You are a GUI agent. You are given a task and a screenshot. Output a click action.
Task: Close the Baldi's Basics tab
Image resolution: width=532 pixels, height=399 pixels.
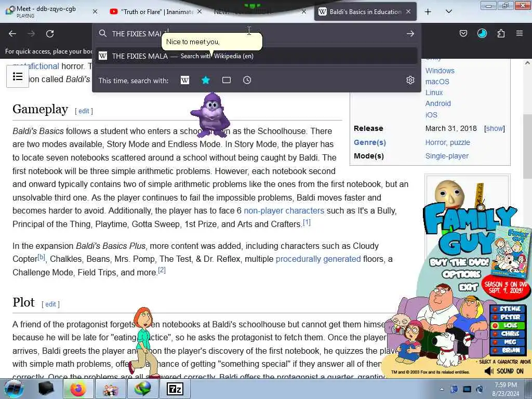408,11
